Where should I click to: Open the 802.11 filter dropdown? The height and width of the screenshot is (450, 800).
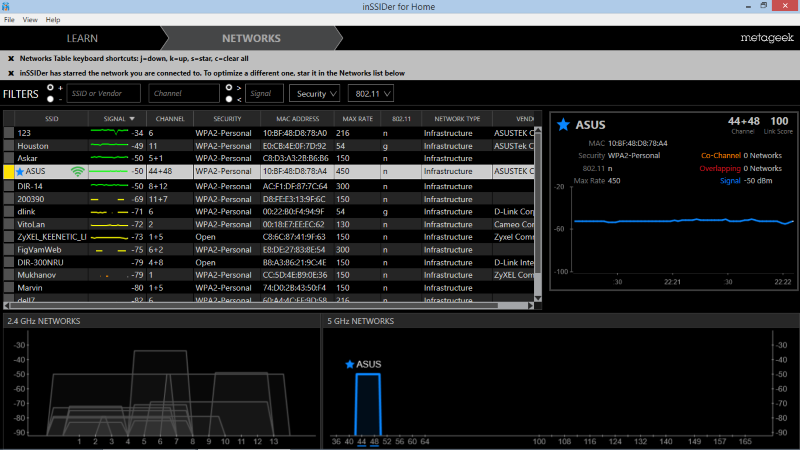tap(370, 93)
